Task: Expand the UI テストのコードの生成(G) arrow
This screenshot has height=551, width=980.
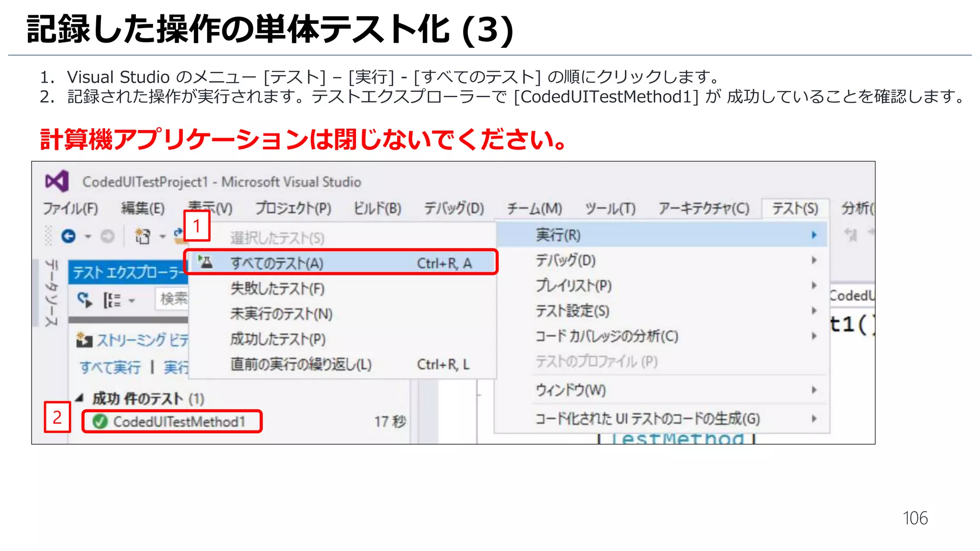Action: coord(814,419)
